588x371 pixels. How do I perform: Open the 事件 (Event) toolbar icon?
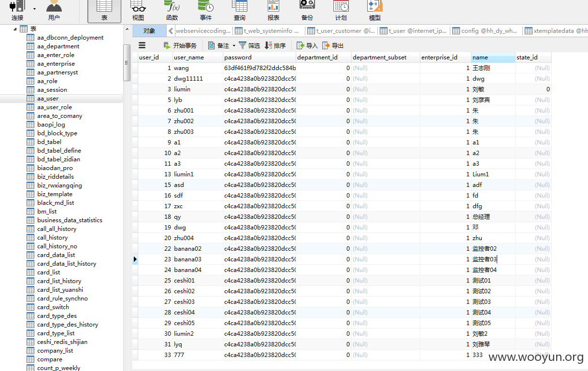point(206,11)
